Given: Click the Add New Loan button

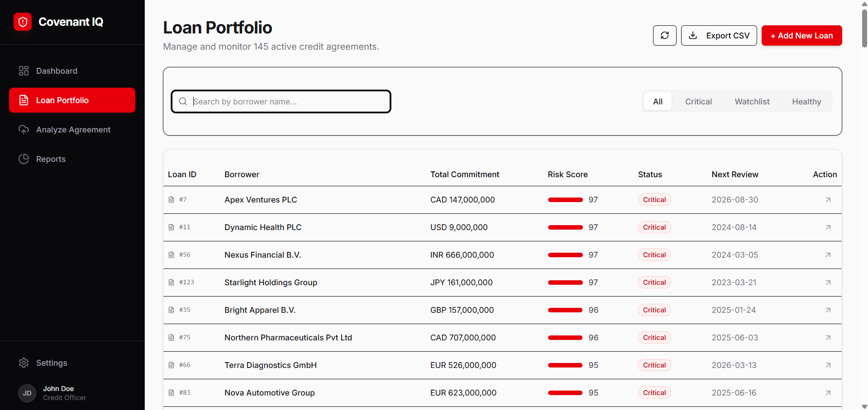Looking at the screenshot, I should pyautogui.click(x=801, y=35).
